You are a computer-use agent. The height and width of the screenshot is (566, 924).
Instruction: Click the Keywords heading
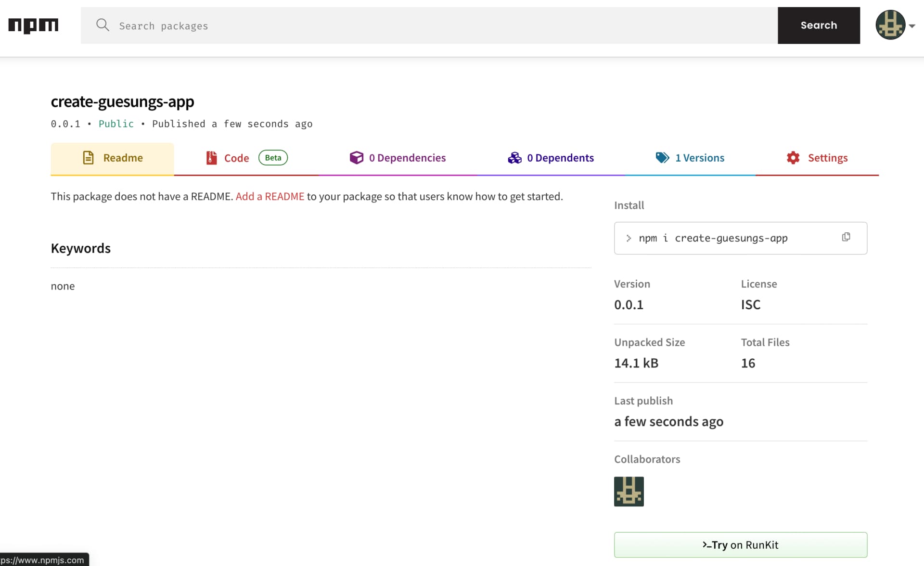pos(80,249)
